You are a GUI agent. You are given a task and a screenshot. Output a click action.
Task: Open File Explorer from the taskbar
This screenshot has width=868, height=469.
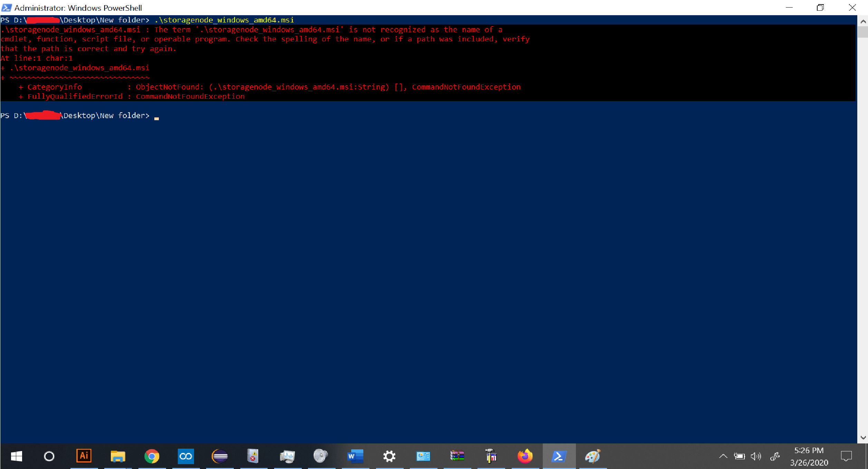118,456
